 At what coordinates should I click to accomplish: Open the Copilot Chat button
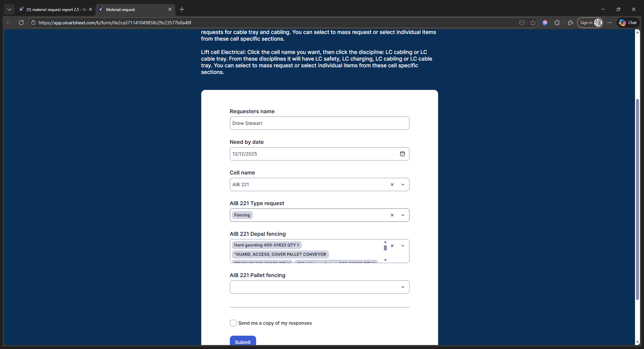628,23
